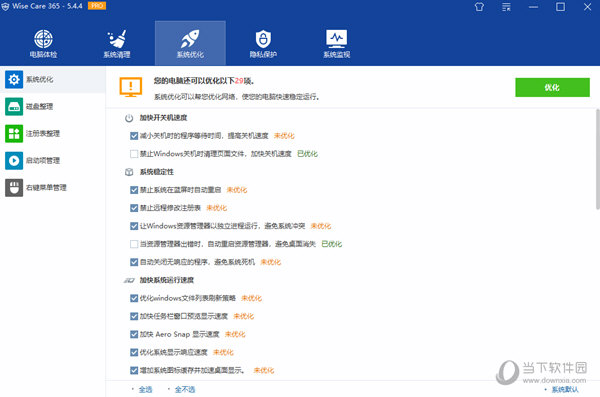Enable 禁止Windows关机时清理页面文件 checkbox
The image size is (600, 397).
tap(134, 154)
